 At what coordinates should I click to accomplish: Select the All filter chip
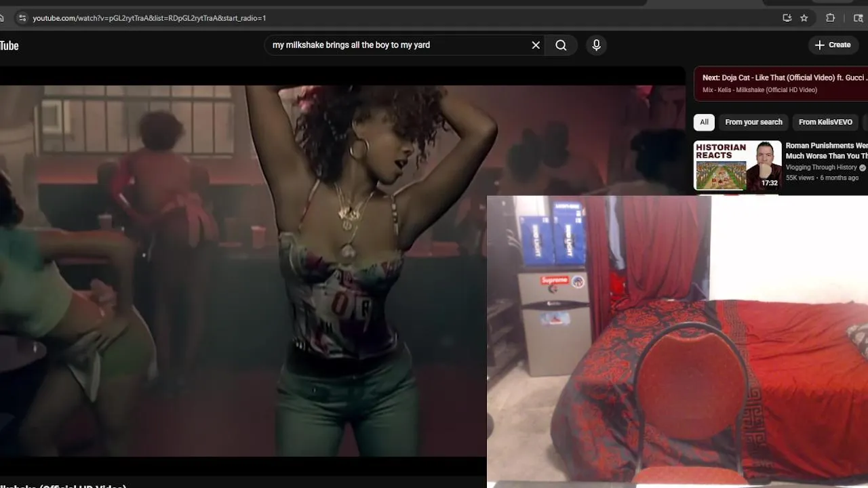704,122
